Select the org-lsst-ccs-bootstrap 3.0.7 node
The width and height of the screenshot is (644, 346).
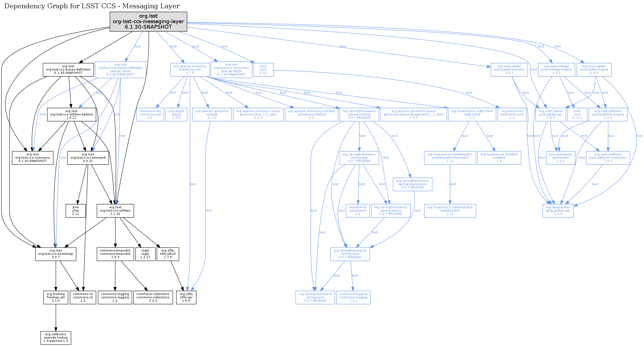pyautogui.click(x=56, y=254)
